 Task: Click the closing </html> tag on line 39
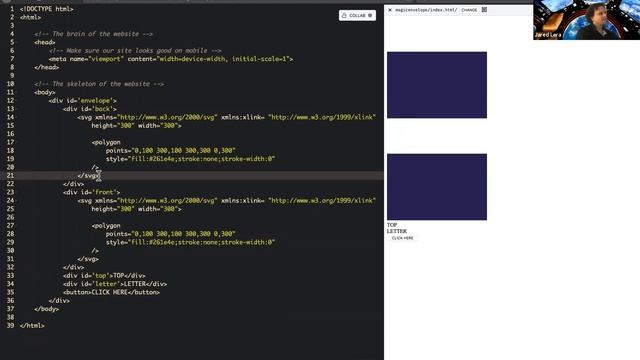coord(32,326)
